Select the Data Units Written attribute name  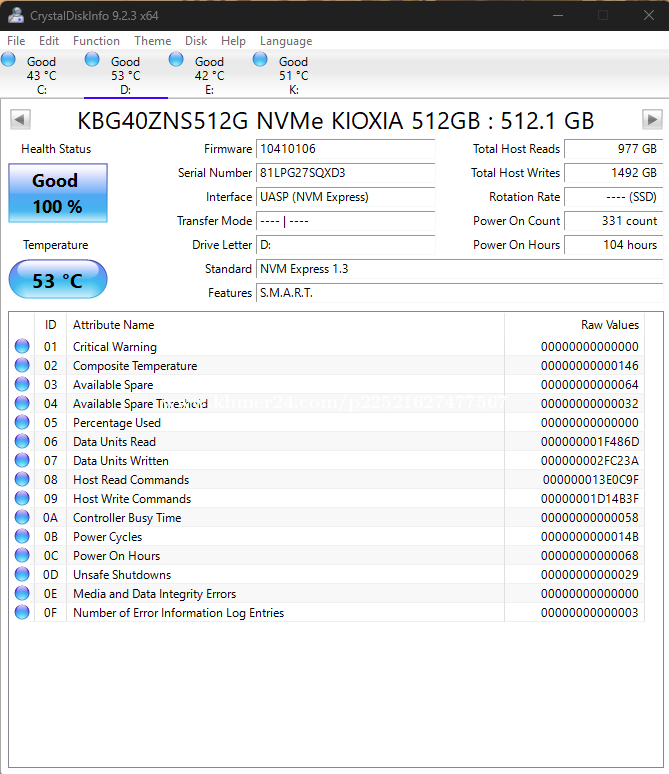120,461
